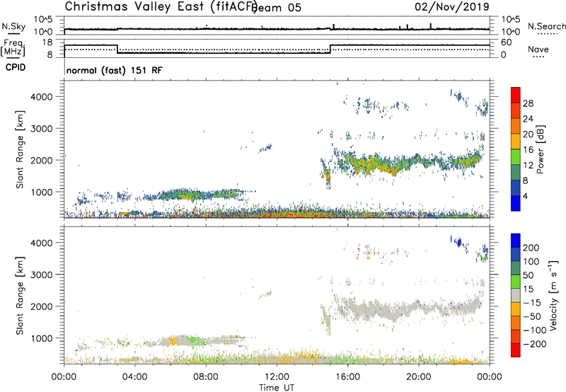Click the 4 tick on the Power colorbar
Screen dimensions: 566x392
[x=525, y=196]
